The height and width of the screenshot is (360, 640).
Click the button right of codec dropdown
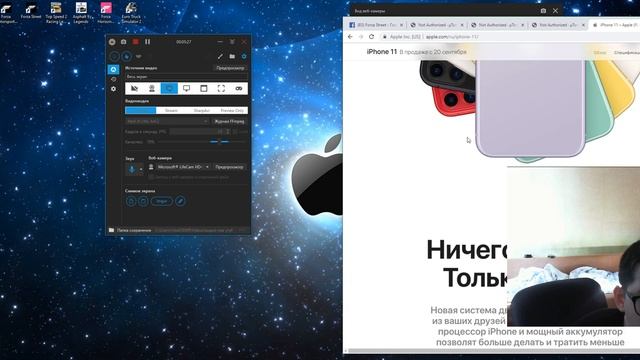(x=229, y=121)
